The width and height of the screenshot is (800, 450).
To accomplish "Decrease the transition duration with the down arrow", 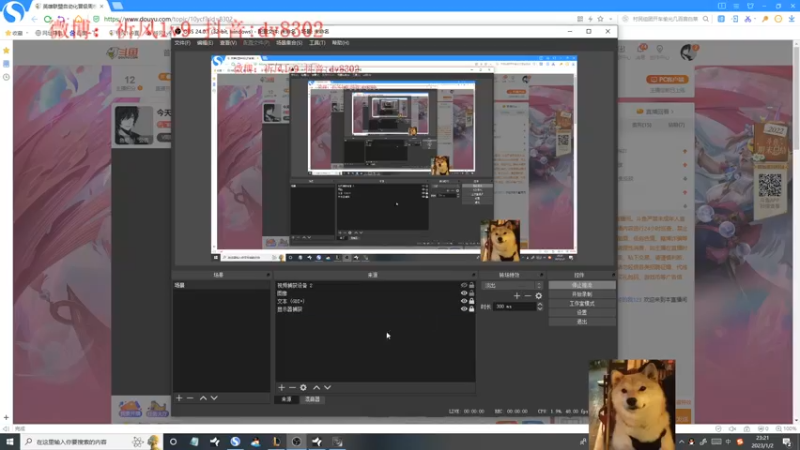I will 540,309.
